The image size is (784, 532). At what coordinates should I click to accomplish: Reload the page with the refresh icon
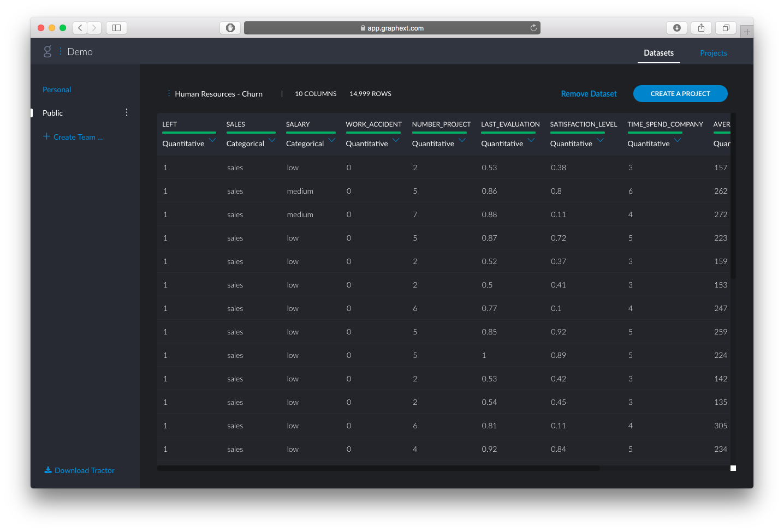point(533,28)
